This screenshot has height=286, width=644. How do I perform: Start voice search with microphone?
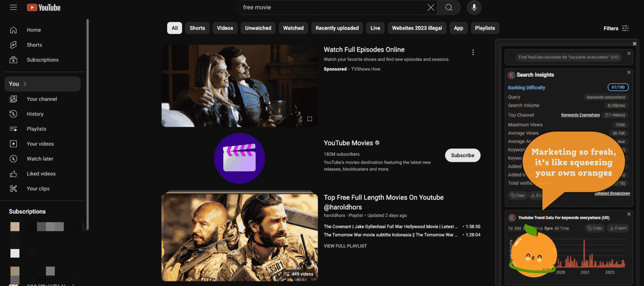pos(474,7)
